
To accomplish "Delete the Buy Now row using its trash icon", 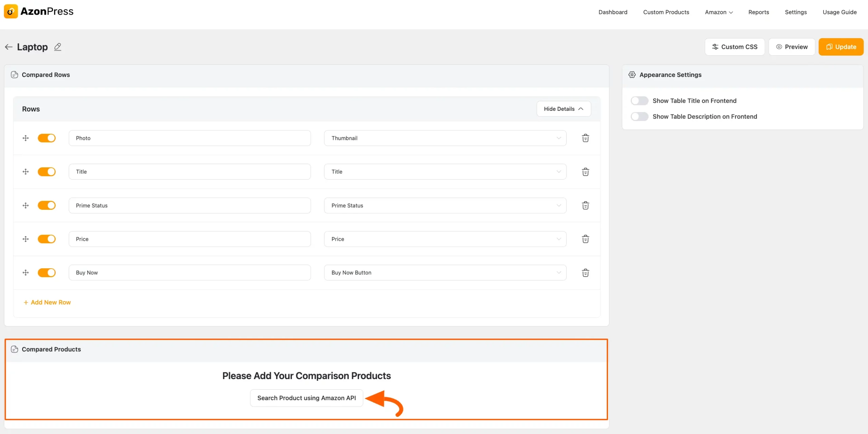I will click(586, 272).
